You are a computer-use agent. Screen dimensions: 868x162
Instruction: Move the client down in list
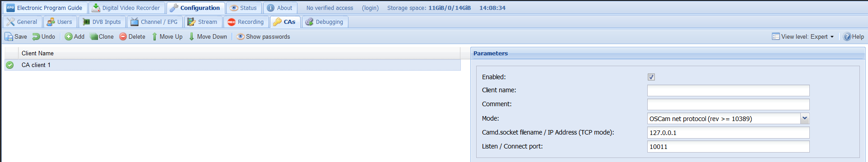pos(208,37)
